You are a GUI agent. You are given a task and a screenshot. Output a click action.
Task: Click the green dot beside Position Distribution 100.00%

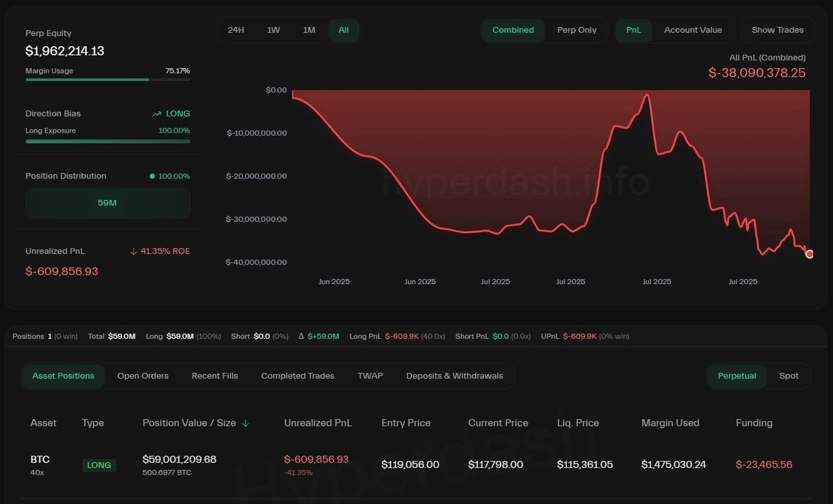[152, 176]
